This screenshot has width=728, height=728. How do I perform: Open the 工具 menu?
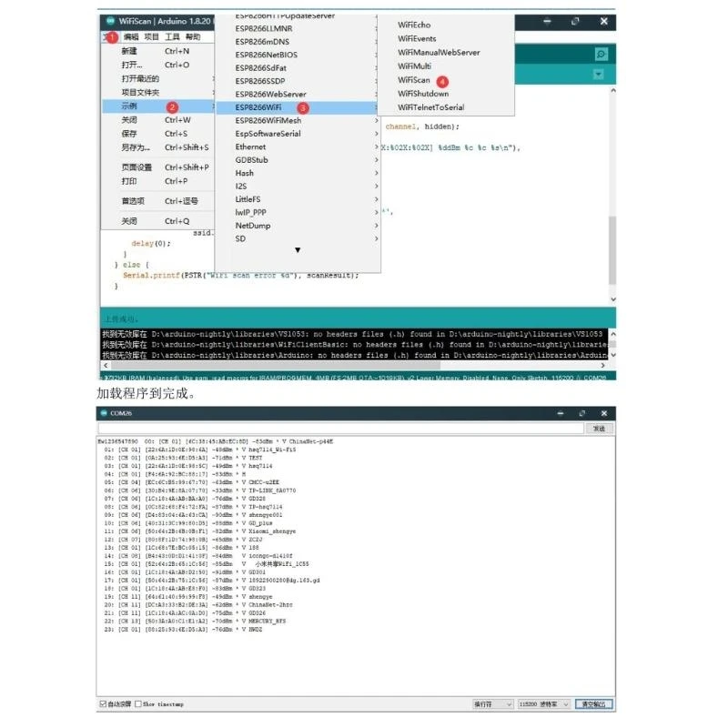pyautogui.click(x=172, y=36)
